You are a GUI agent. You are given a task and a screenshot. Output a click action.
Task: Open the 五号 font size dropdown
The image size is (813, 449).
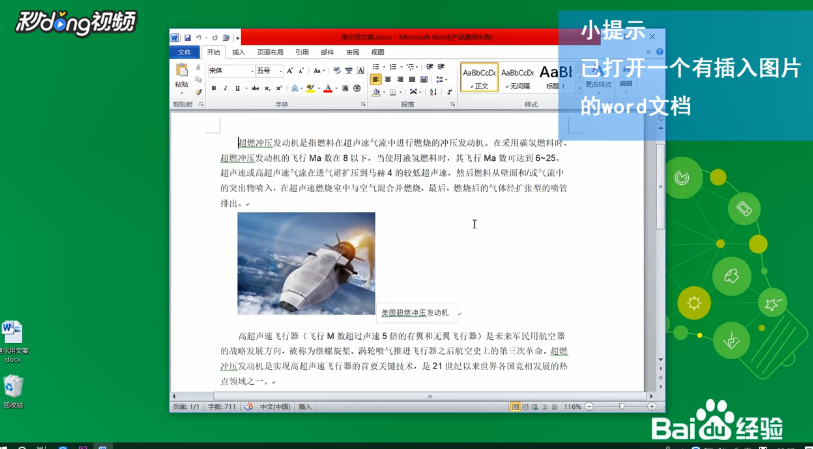(281, 71)
